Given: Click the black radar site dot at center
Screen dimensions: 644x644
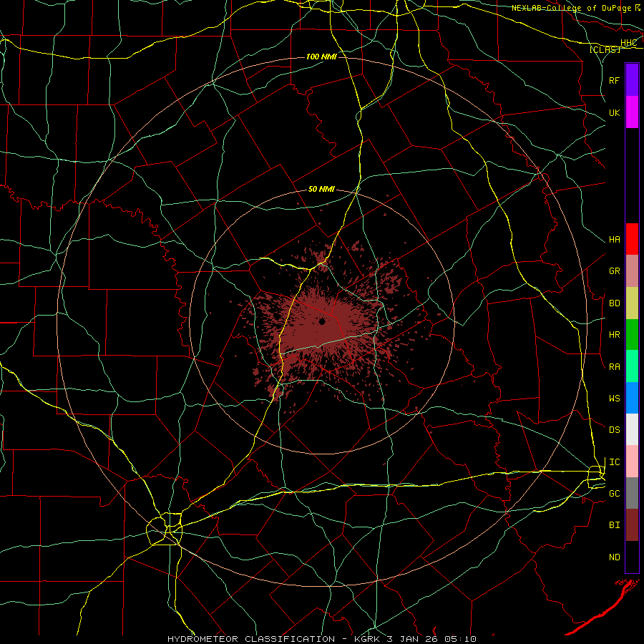Looking at the screenshot, I should coord(322,321).
